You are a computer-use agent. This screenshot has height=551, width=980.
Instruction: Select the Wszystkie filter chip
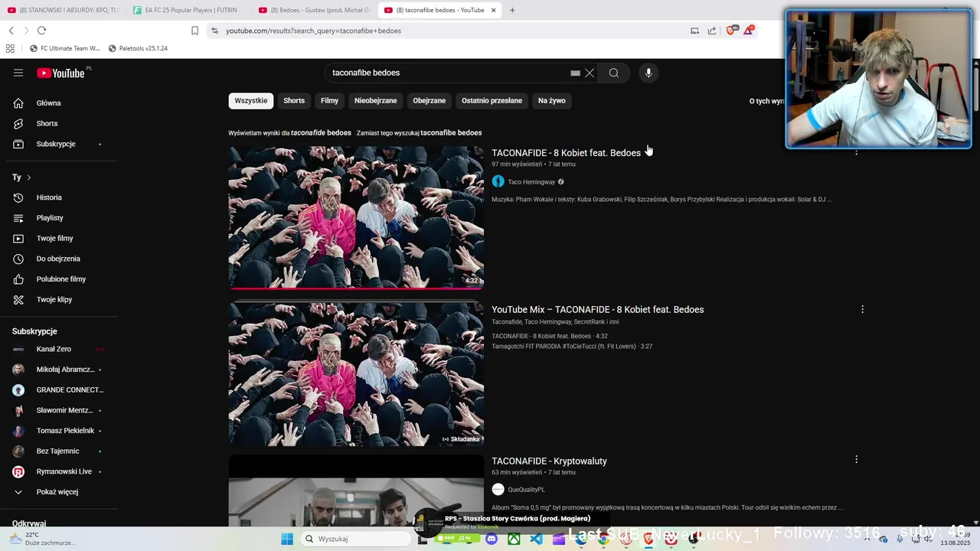click(x=251, y=101)
